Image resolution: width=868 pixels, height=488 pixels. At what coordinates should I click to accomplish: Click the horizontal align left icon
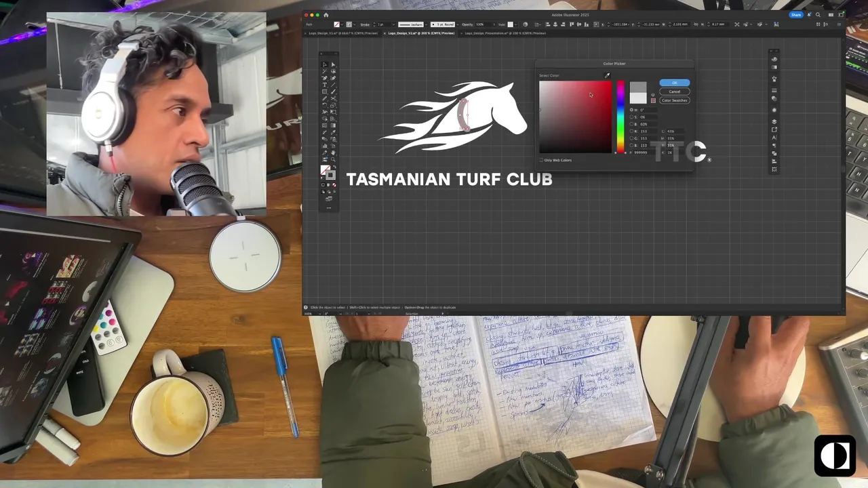pos(548,24)
